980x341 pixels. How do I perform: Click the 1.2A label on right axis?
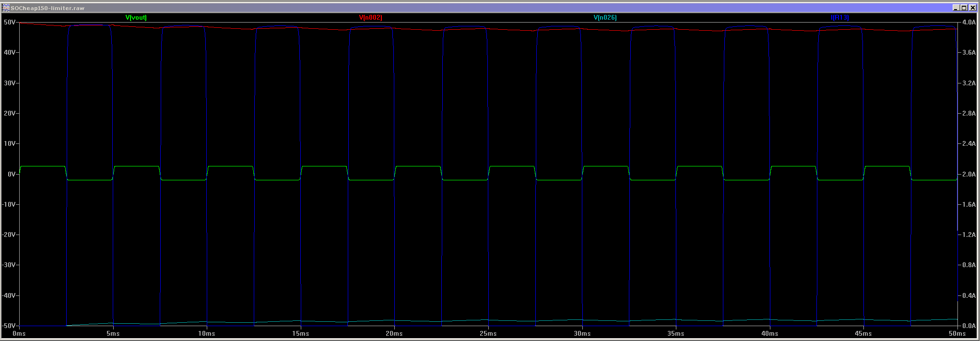pos(969,235)
